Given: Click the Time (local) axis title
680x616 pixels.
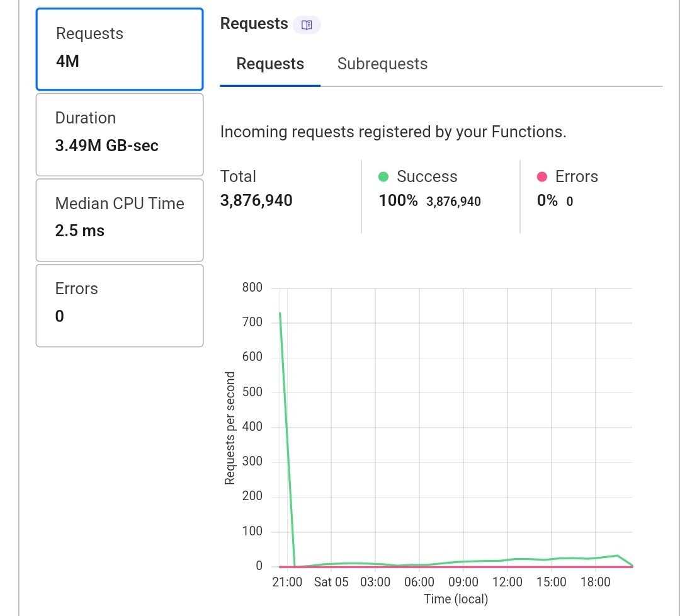Looking at the screenshot, I should tap(456, 599).
